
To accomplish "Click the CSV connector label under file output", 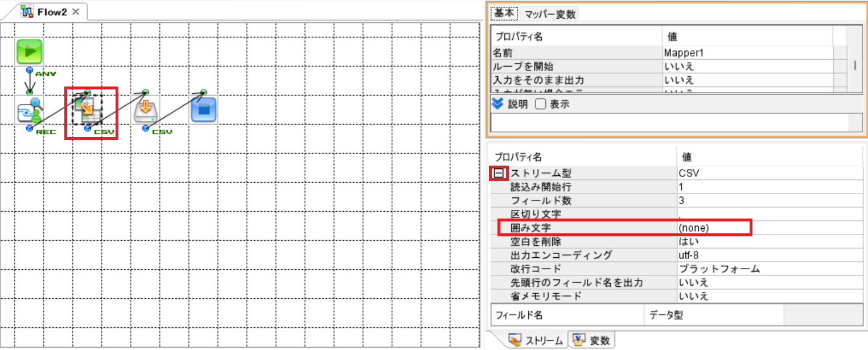I will click(163, 132).
